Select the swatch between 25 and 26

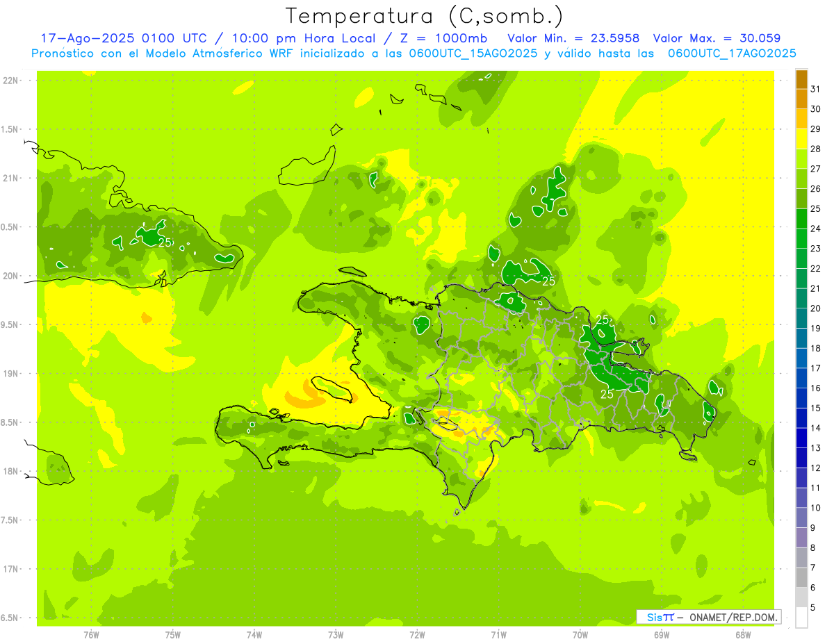click(x=801, y=198)
